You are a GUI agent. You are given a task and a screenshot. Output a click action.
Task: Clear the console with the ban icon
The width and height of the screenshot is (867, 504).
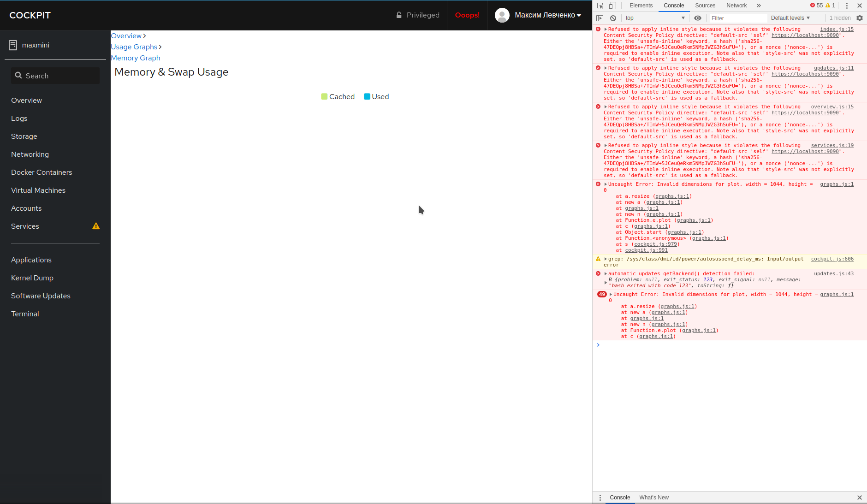coord(613,18)
